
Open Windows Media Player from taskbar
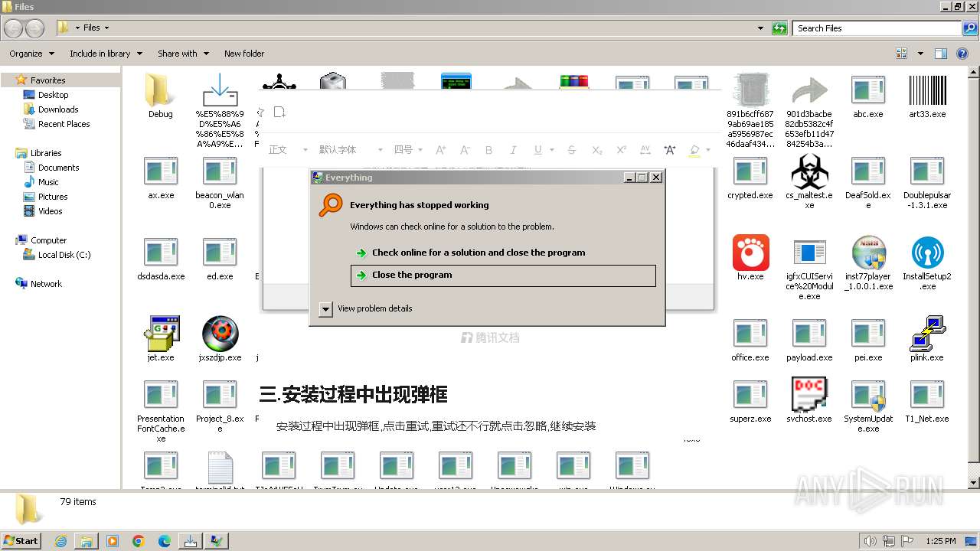pyautogui.click(x=113, y=541)
